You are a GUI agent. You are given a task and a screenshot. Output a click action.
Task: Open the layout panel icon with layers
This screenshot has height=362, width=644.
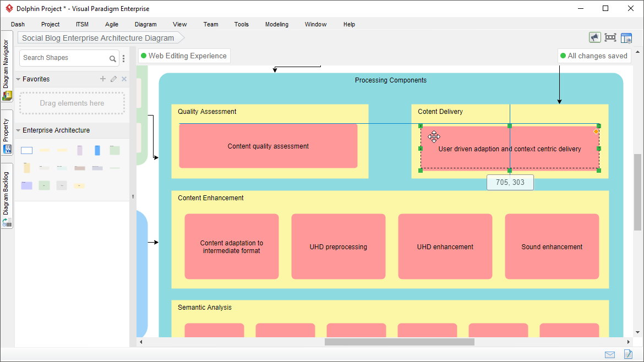click(x=626, y=38)
